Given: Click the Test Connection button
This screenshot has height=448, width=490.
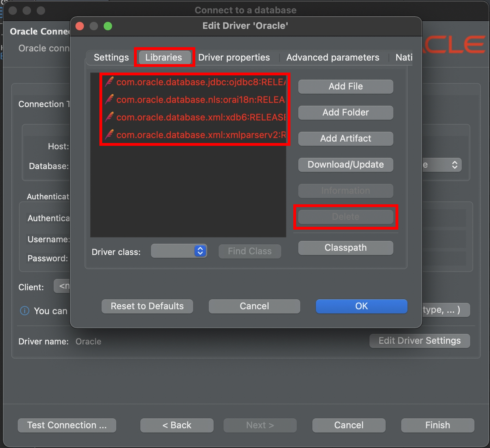Looking at the screenshot, I should point(67,425).
